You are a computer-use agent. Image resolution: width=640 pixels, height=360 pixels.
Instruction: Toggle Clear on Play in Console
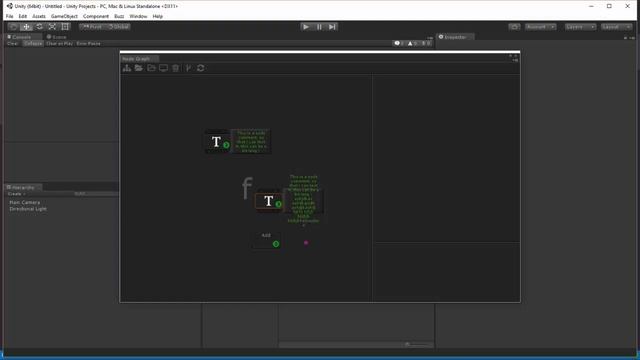click(59, 43)
